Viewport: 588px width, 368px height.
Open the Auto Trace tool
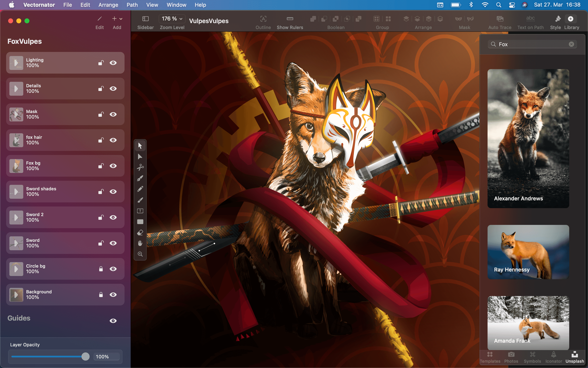coord(500,19)
